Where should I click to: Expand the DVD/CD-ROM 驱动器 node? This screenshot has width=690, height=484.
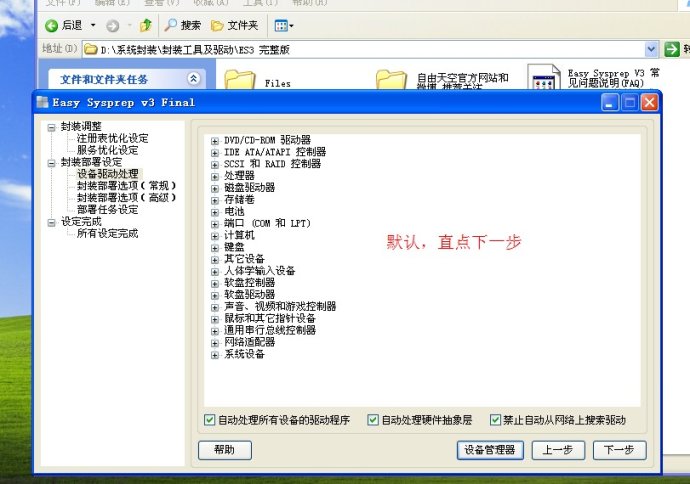point(215,141)
